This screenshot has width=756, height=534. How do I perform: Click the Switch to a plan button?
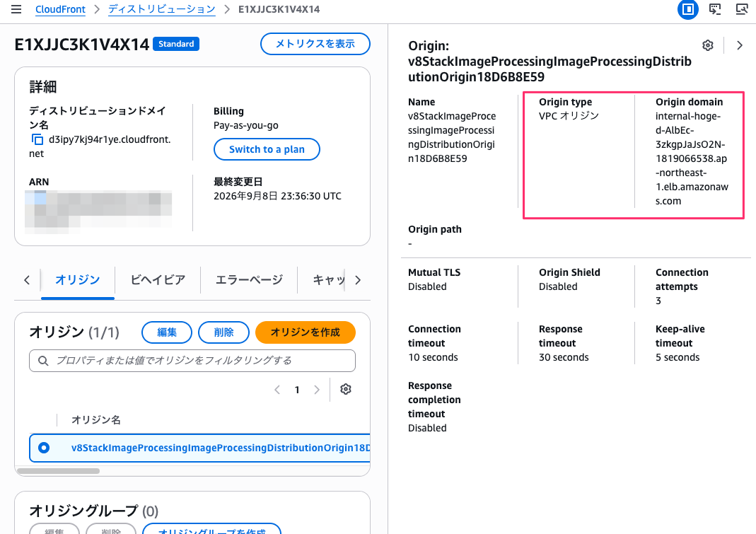click(267, 149)
